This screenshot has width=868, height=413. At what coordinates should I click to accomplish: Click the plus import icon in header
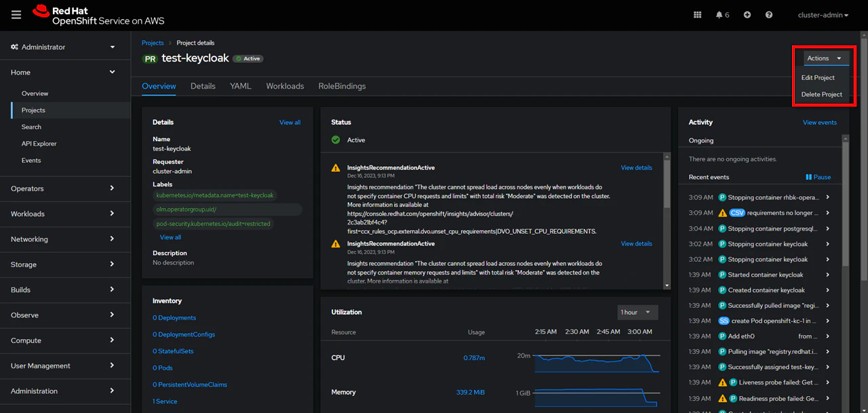coord(747,14)
